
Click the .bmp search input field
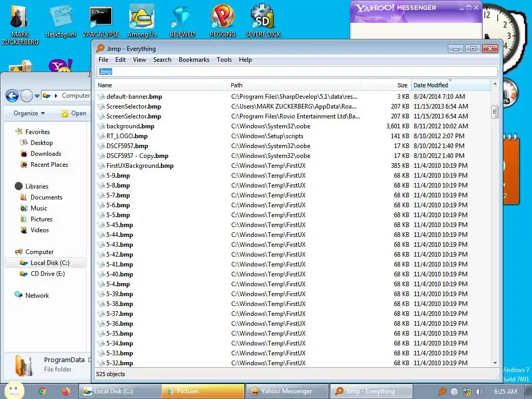pyautogui.click(x=297, y=72)
